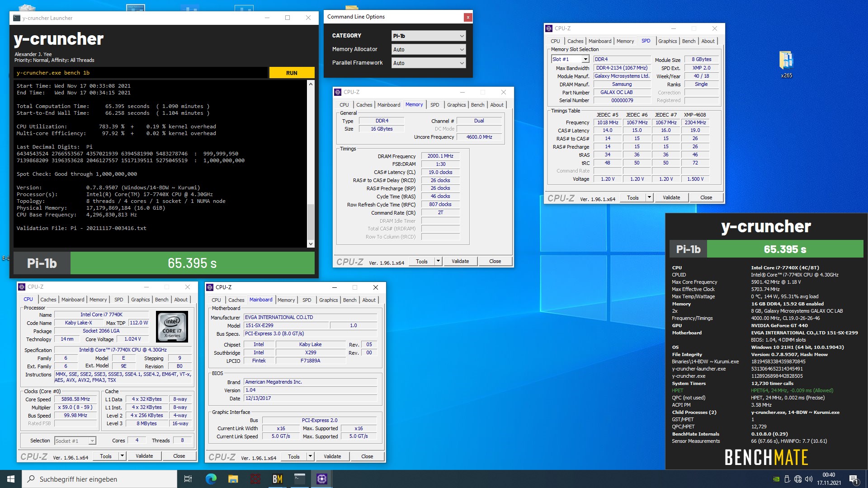The width and height of the screenshot is (868, 488).
Task: Open the Slot #1 memory slot dropdown
Action: click(x=570, y=59)
